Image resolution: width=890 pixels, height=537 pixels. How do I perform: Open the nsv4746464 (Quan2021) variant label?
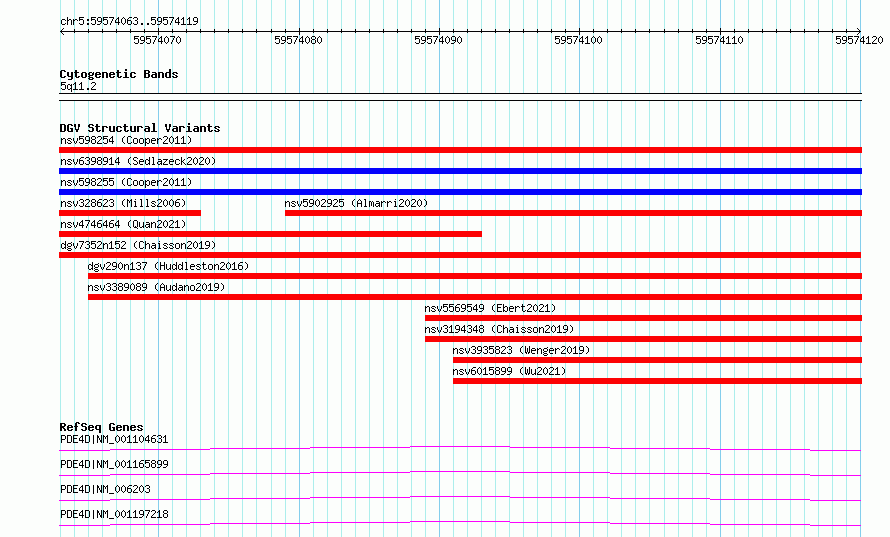(123, 224)
